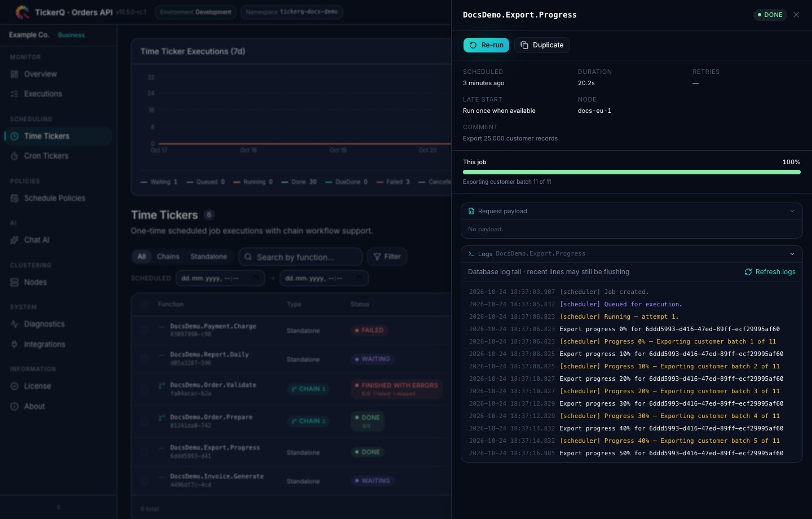
Task: Duplicate this job
Action: (x=542, y=45)
